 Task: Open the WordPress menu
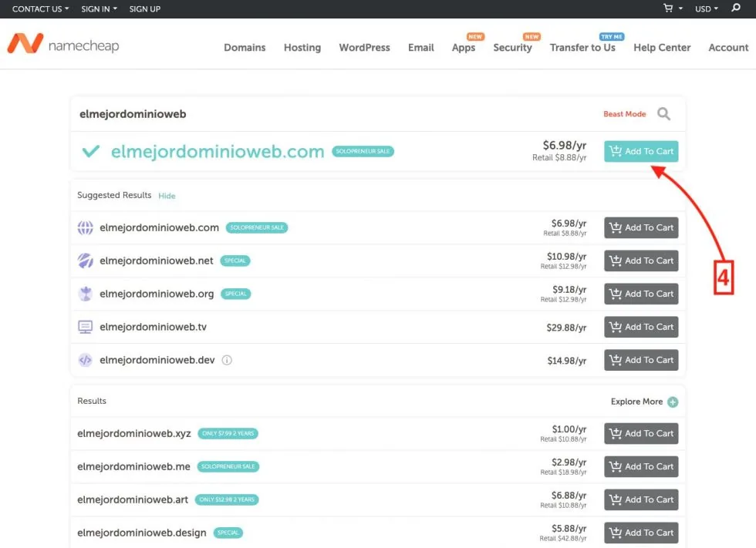tap(364, 47)
